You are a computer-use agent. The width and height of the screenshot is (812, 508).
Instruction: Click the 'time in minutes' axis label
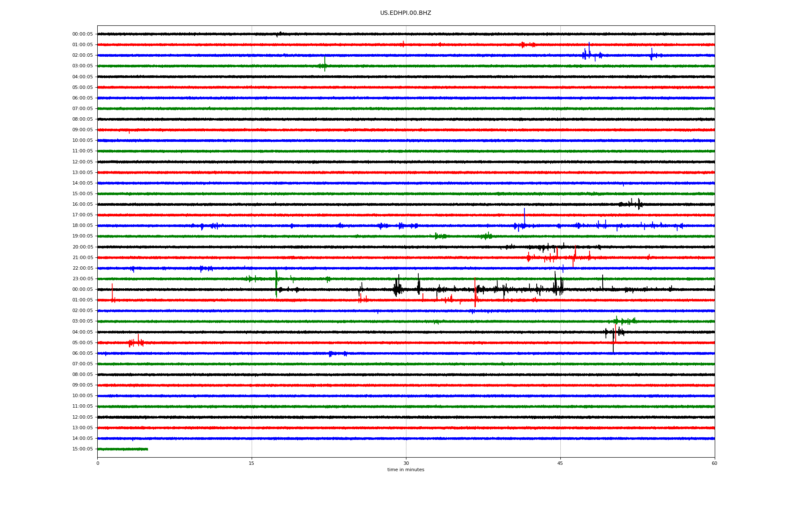[x=405, y=469]
